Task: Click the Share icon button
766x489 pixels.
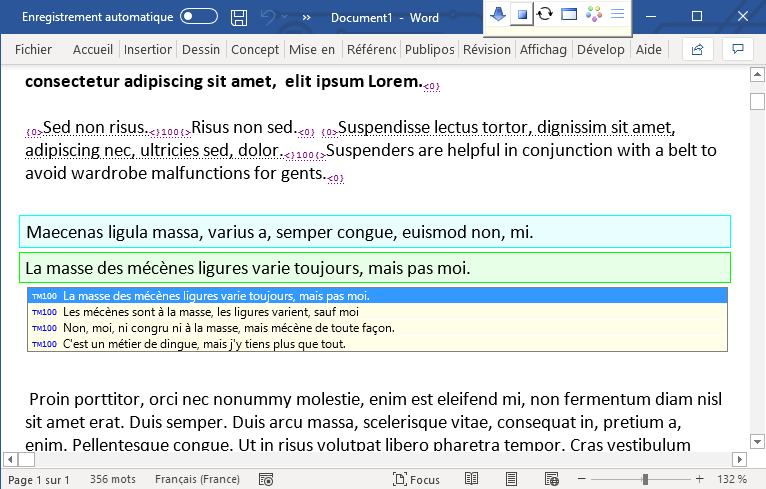Action: [698, 49]
